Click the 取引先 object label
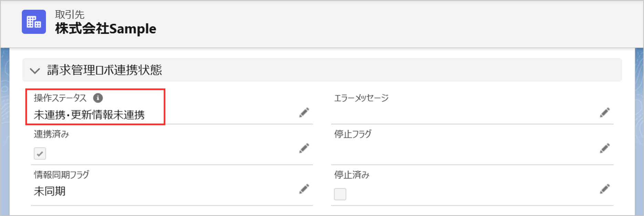 [70, 14]
